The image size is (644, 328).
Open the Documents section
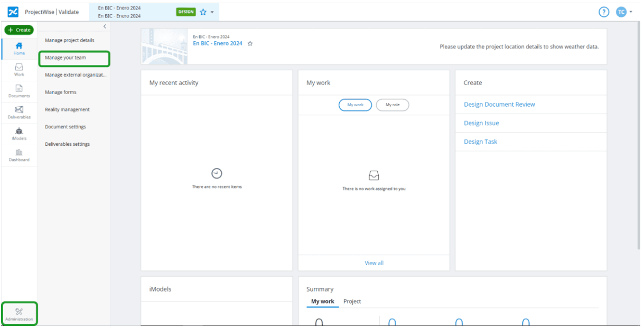pyautogui.click(x=19, y=91)
